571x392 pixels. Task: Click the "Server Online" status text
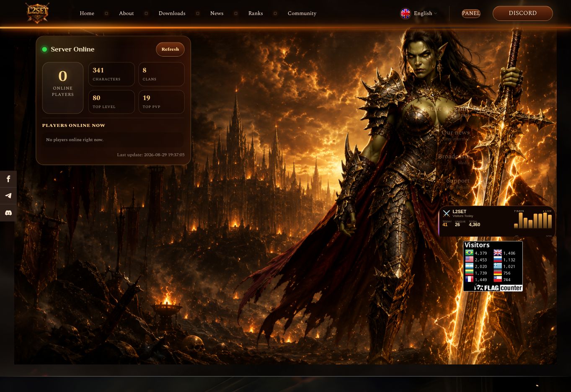(x=72, y=49)
